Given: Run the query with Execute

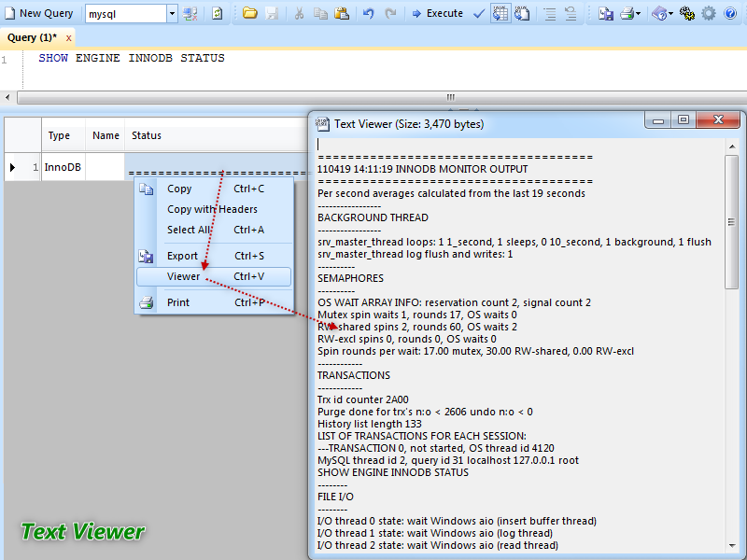Looking at the screenshot, I should [438, 13].
